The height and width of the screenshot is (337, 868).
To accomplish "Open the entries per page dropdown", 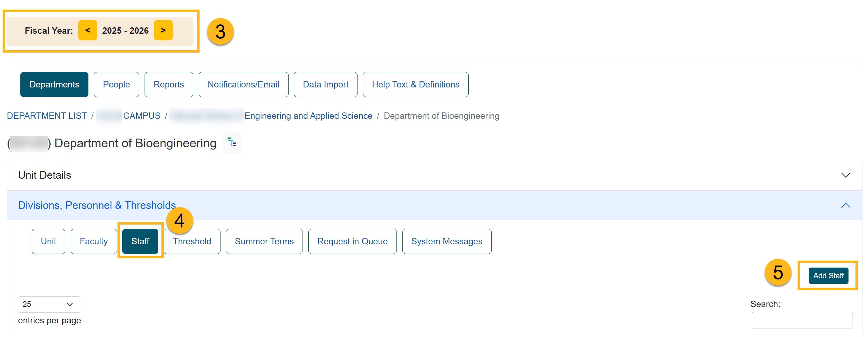I will pos(49,304).
